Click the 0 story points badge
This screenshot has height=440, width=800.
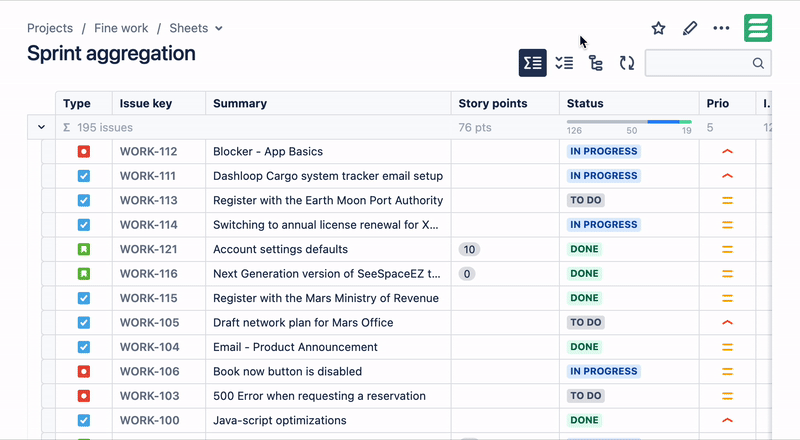pyautogui.click(x=467, y=274)
